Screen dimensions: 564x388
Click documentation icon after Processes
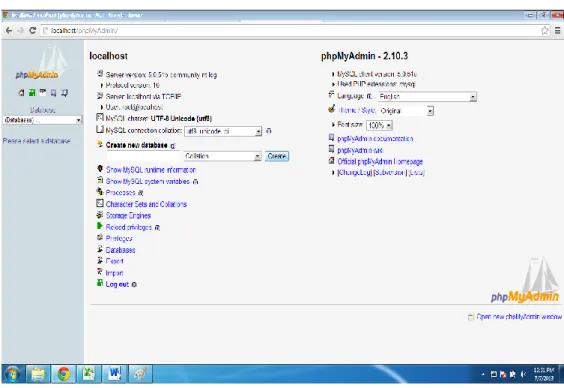(141, 193)
